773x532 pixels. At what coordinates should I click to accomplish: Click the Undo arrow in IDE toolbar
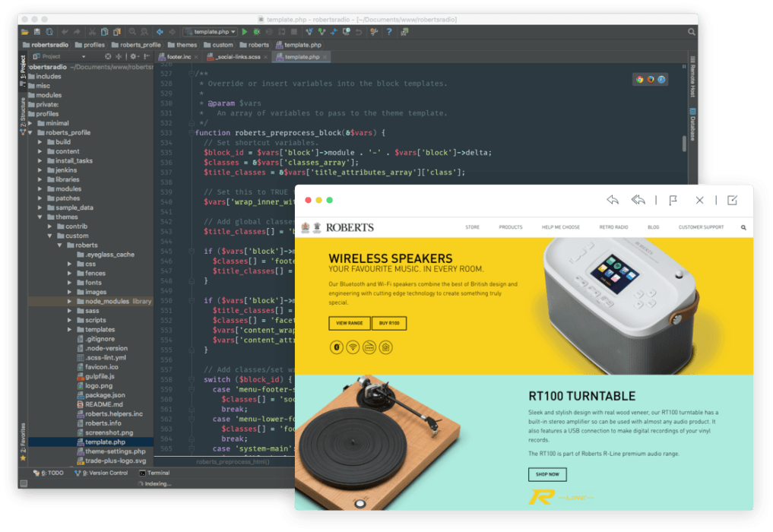click(x=65, y=32)
